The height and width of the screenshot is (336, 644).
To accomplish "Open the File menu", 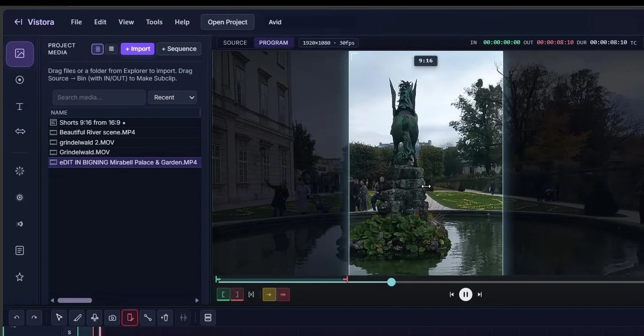I will click(77, 22).
